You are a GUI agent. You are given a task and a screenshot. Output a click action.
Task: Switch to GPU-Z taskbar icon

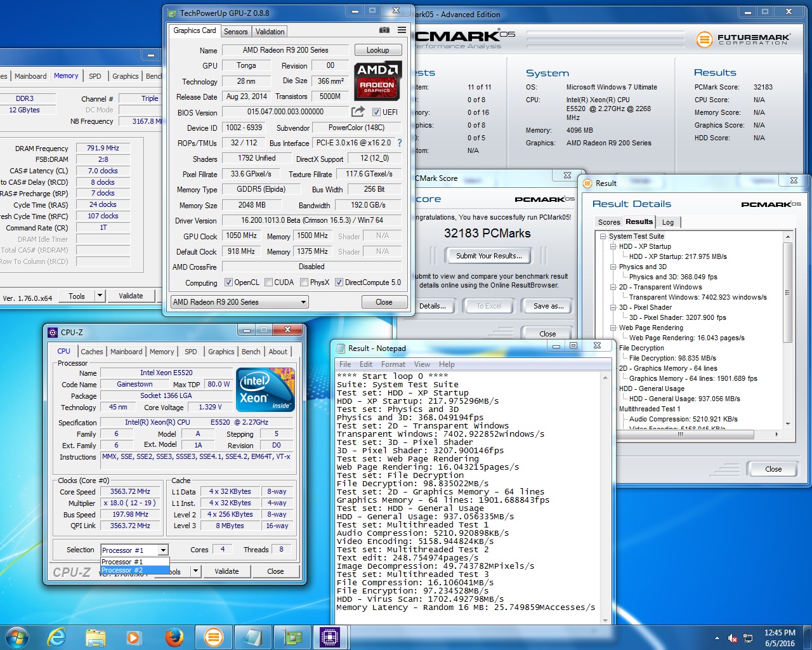tap(292, 637)
